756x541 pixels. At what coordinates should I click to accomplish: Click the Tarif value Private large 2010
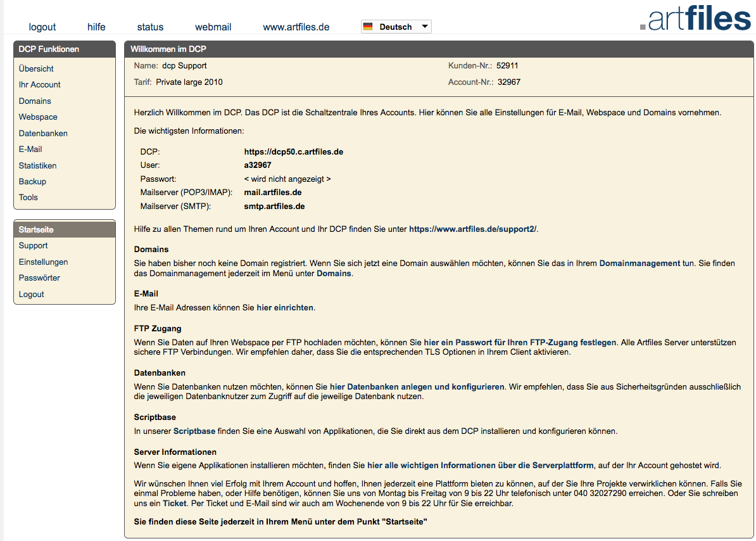[x=189, y=82]
